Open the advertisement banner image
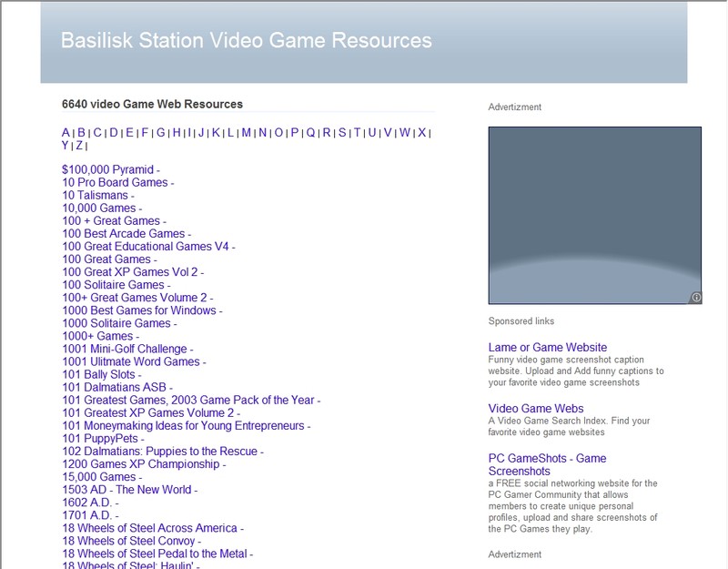The image size is (728, 569). click(x=594, y=215)
